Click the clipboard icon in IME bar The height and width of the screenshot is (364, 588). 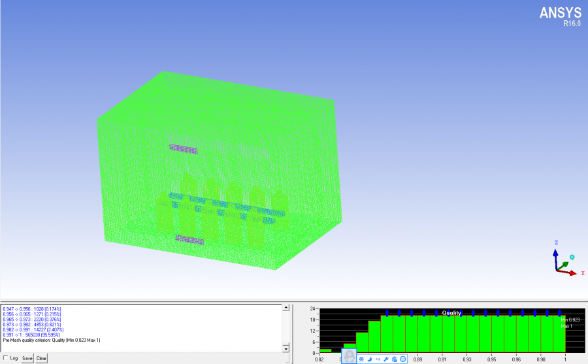[x=395, y=359]
